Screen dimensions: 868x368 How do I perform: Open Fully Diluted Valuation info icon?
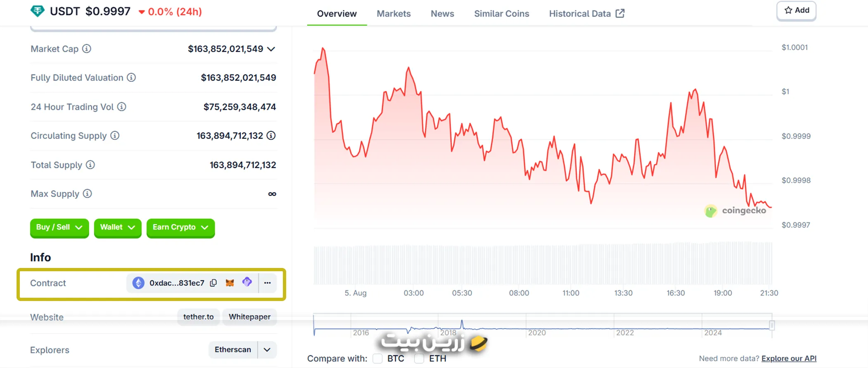click(x=131, y=77)
